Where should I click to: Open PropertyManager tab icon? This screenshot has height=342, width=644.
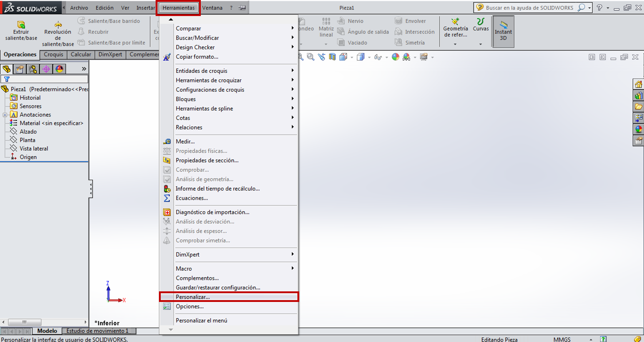pyautogui.click(x=20, y=69)
